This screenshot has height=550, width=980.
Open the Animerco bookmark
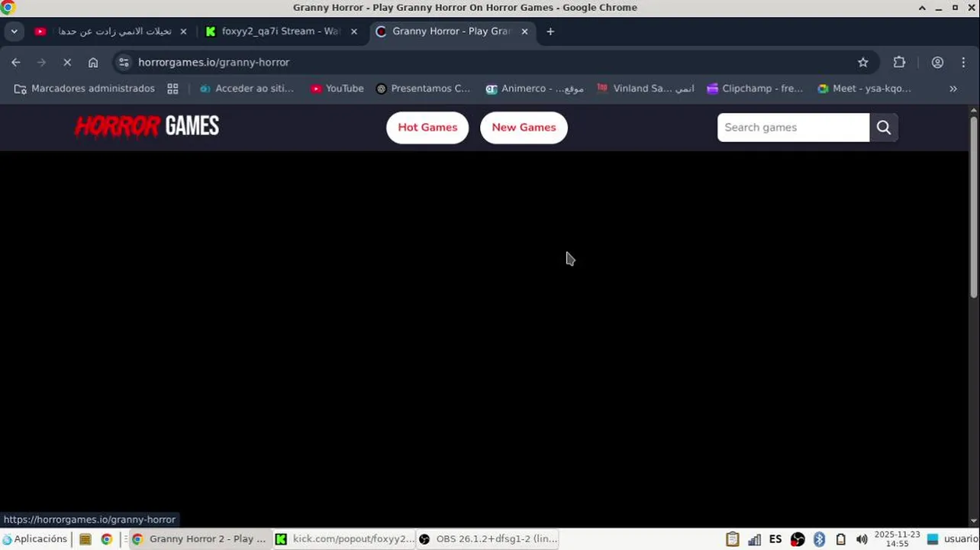(535, 89)
